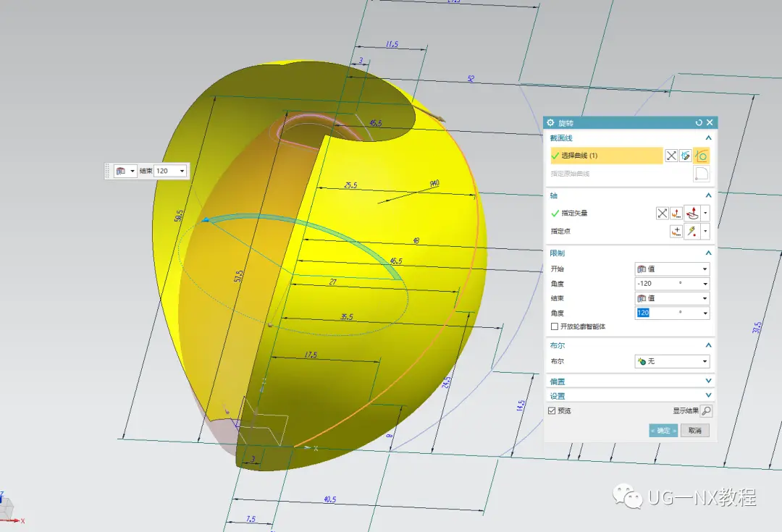Confirm the revolve with 确定 button
This screenshot has width=782, height=532.
tap(663, 430)
